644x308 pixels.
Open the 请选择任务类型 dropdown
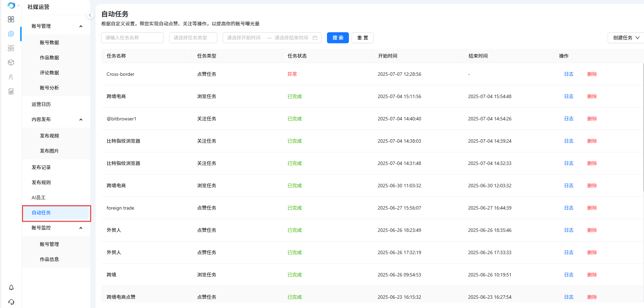[x=193, y=38]
